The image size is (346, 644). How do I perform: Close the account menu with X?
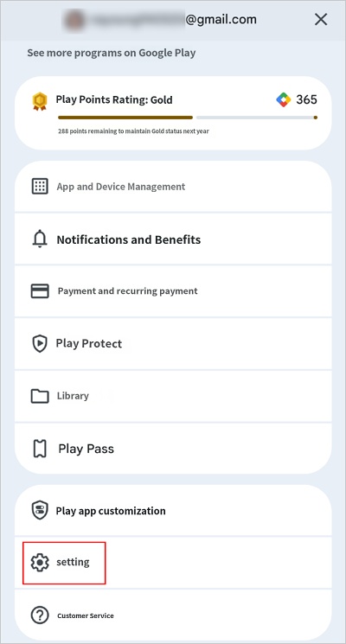(x=321, y=19)
